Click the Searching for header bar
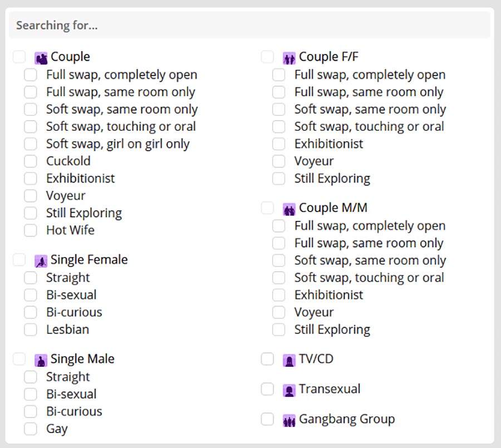501x448 pixels. [249, 26]
